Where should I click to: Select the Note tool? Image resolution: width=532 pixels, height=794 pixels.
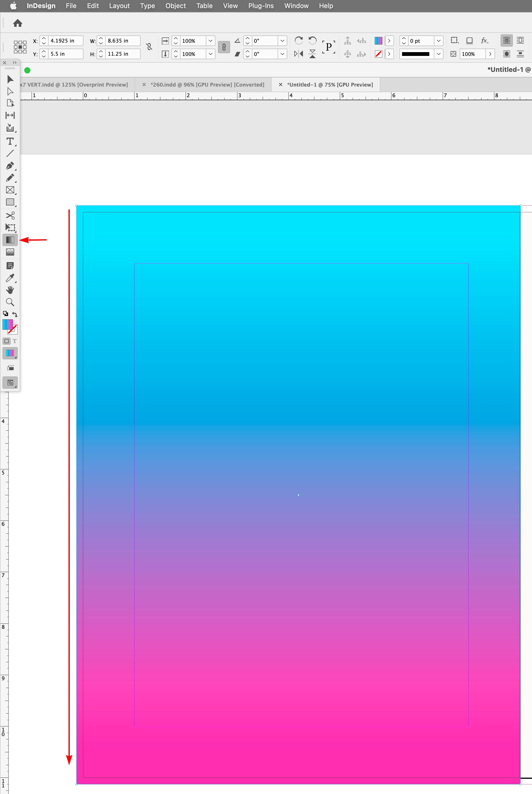(x=10, y=266)
